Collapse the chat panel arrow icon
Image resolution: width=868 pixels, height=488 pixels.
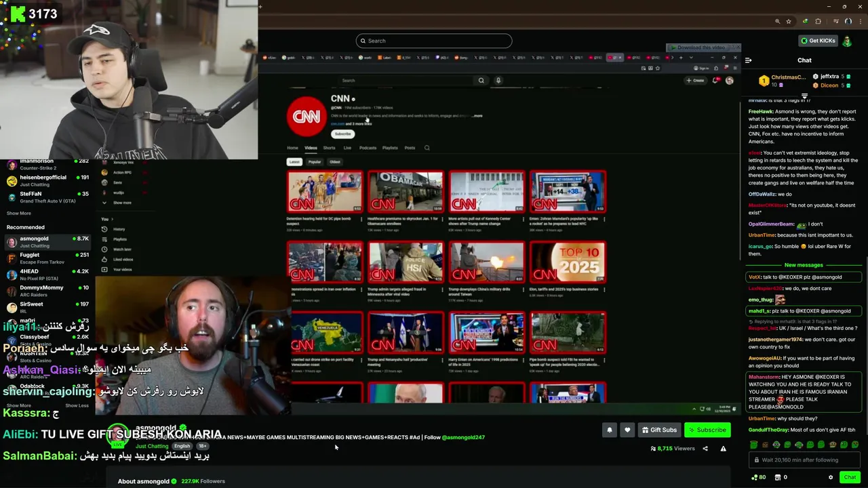coord(748,60)
